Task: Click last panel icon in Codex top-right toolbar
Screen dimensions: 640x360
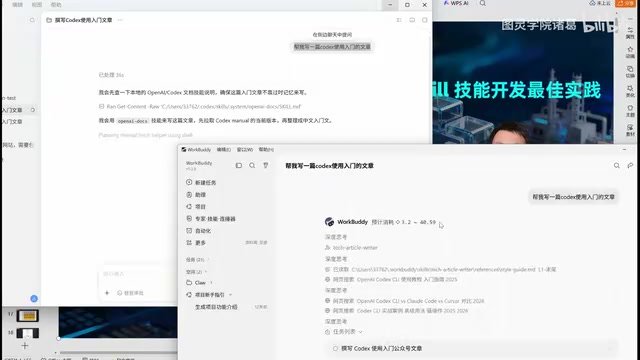Action: [x=425, y=20]
